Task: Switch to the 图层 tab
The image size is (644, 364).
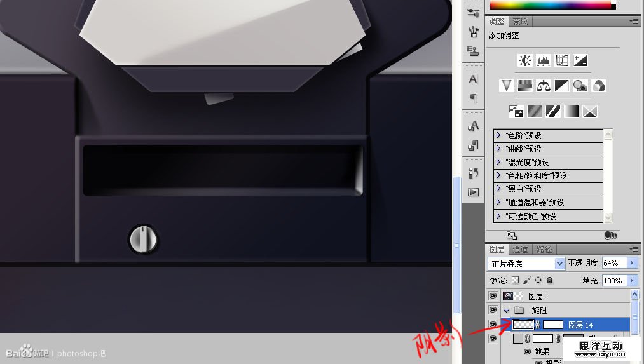Action: pos(497,249)
